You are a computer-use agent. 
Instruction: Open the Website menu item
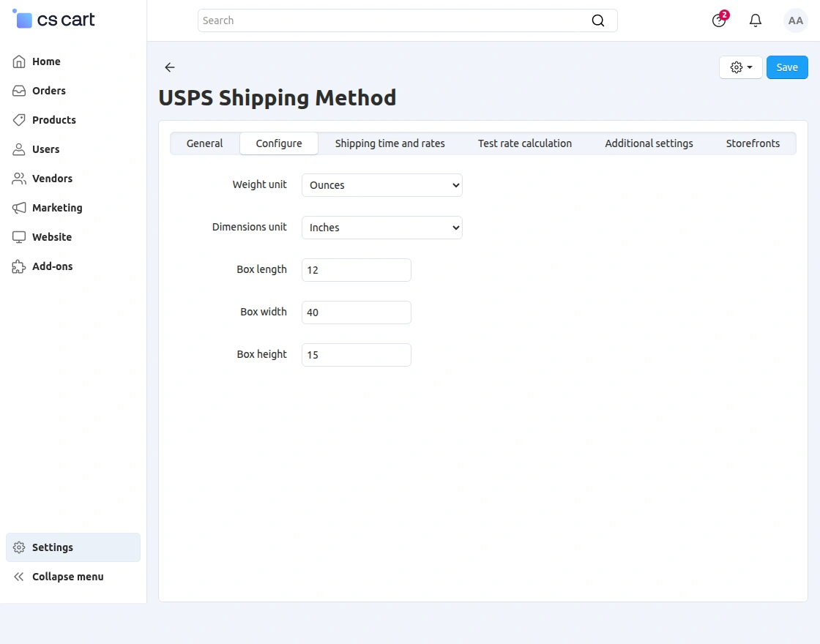73,237
